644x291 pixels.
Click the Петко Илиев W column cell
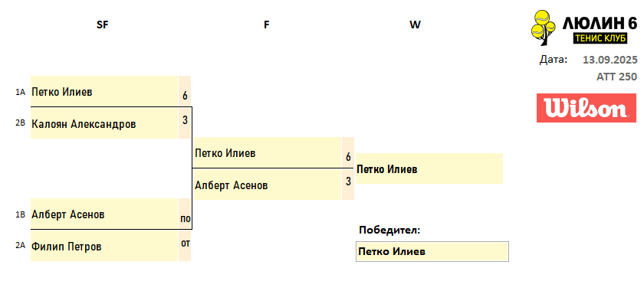[429, 168]
